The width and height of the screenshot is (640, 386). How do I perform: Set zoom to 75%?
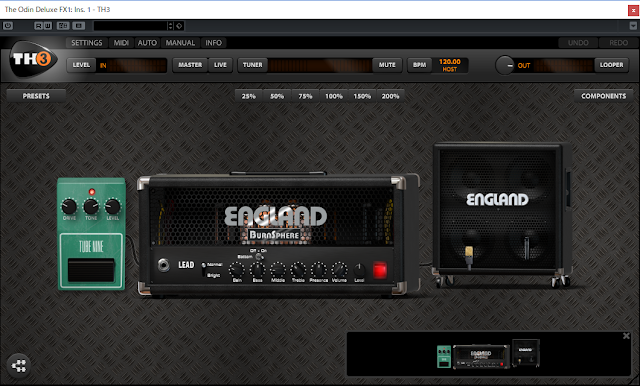coord(305,96)
